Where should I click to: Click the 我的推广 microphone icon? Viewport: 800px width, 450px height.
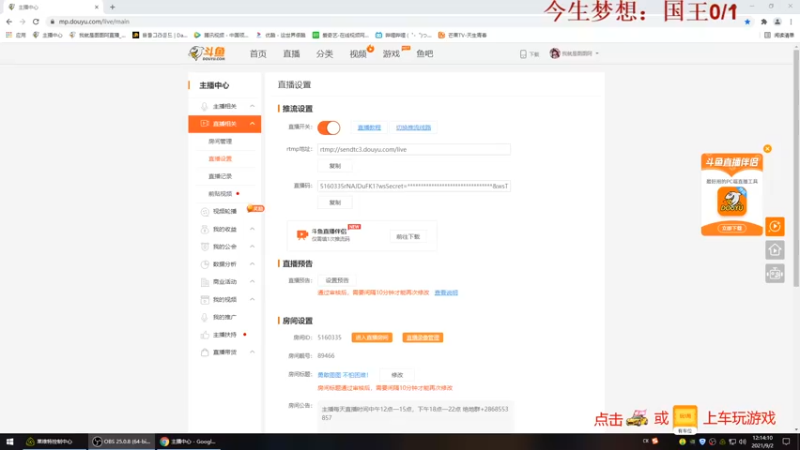click(205, 317)
